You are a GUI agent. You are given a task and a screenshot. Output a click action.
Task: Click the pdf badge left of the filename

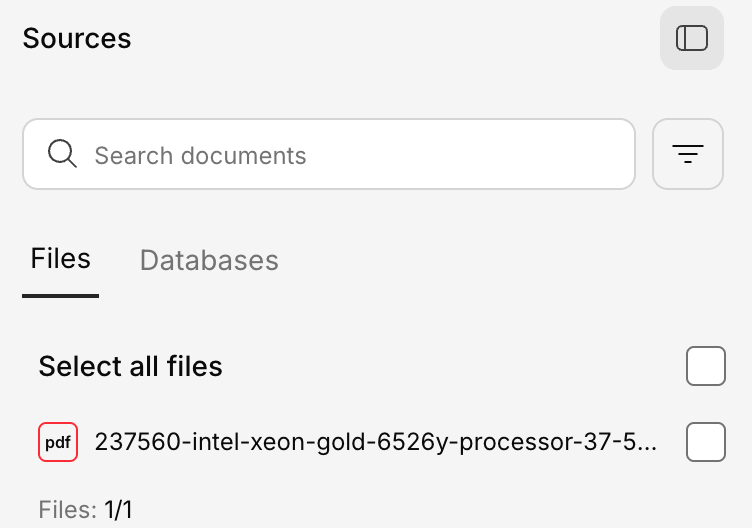click(x=58, y=442)
